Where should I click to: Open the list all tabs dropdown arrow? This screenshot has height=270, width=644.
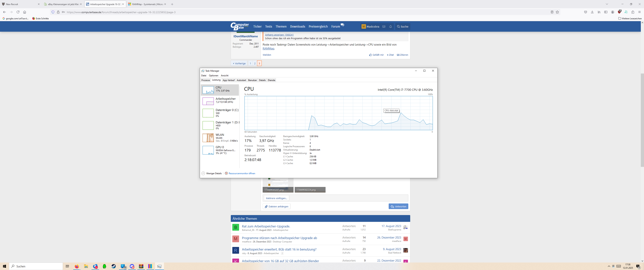coord(607,4)
